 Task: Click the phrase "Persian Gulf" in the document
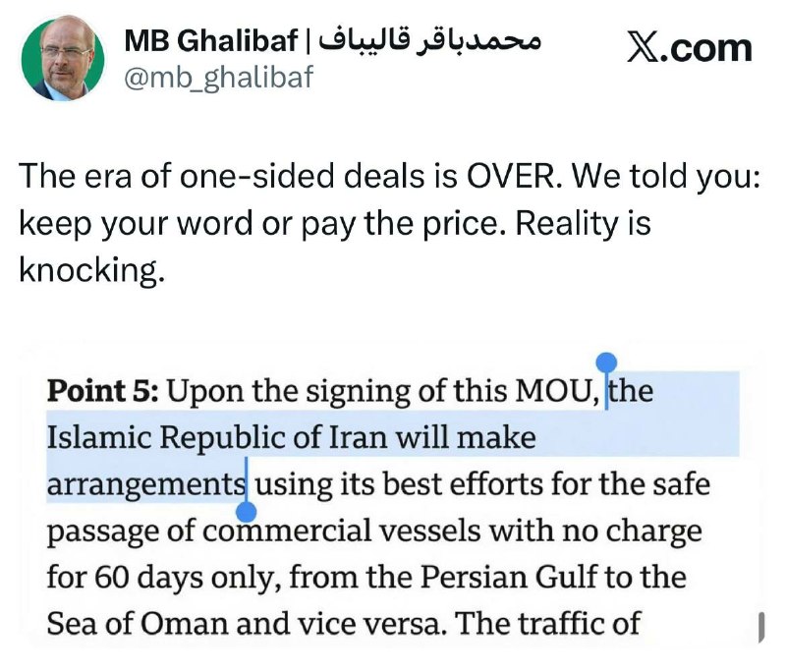508,577
